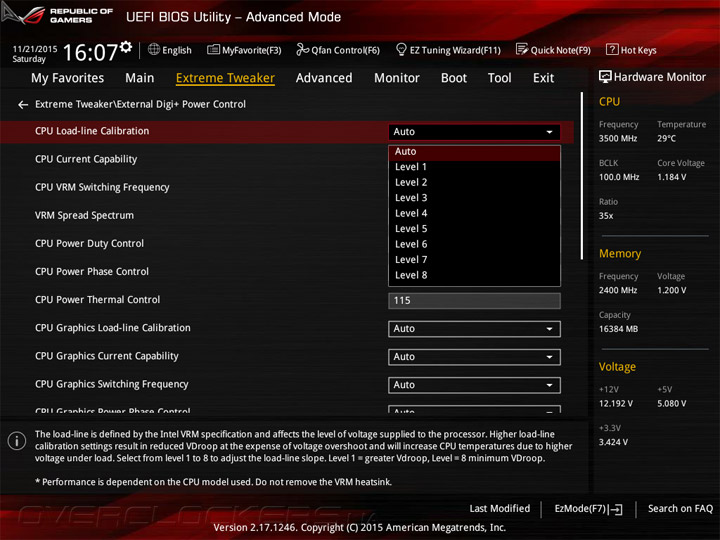720x540 pixels.
Task: Click the 11/21/2015 date
Action: [35, 49]
